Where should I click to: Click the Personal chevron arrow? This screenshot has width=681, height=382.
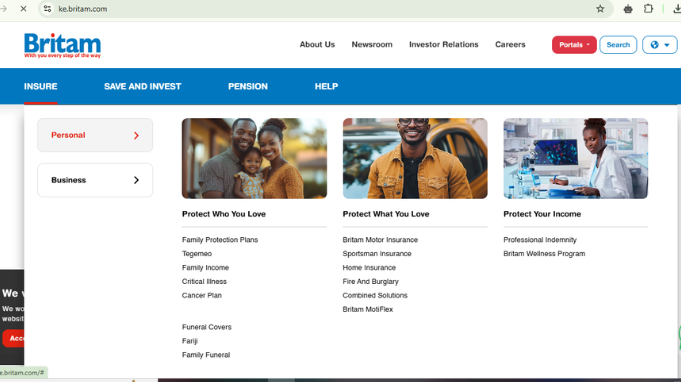click(x=136, y=135)
